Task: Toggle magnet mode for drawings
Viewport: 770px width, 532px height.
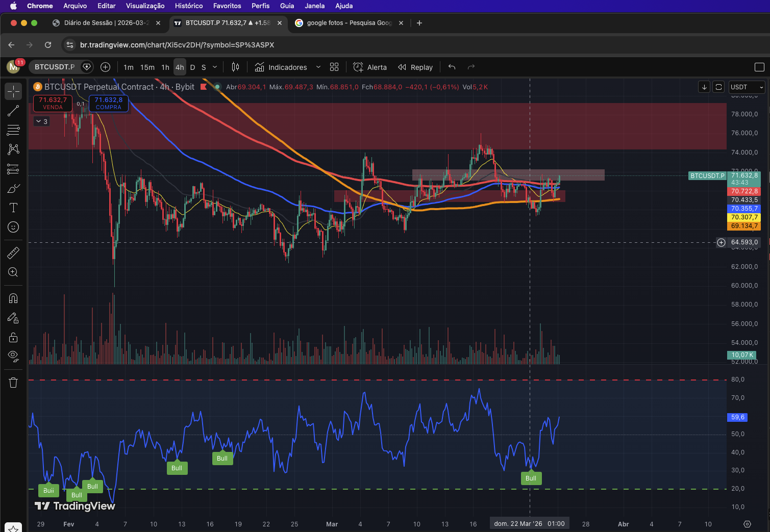Action: [x=13, y=298]
